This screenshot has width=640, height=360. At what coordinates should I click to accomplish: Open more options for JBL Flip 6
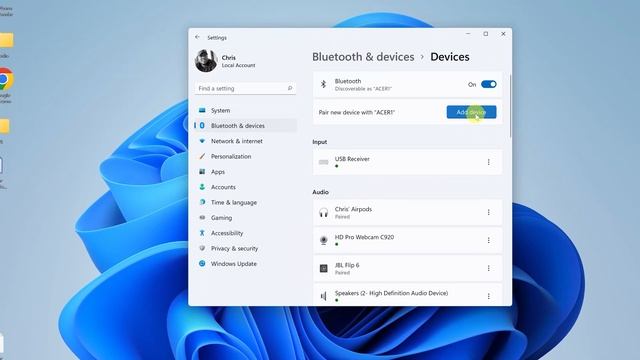point(489,268)
